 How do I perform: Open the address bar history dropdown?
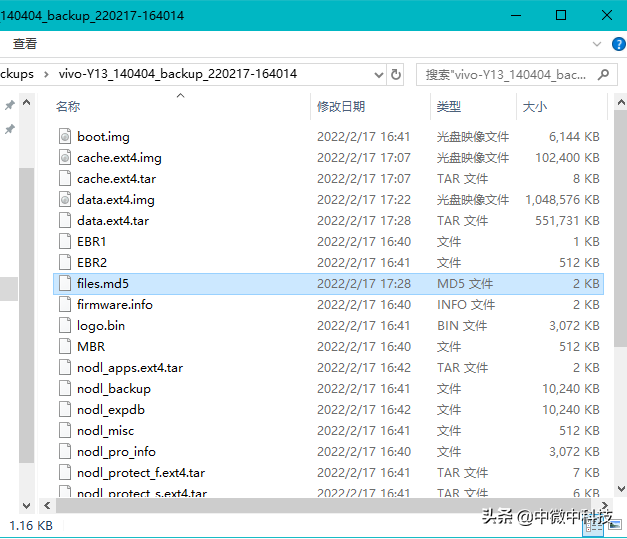click(x=378, y=74)
